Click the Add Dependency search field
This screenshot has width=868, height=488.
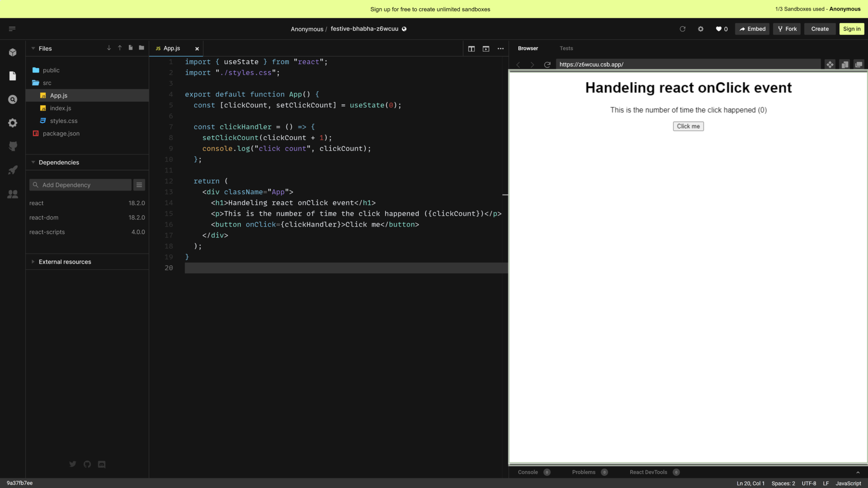tap(81, 185)
